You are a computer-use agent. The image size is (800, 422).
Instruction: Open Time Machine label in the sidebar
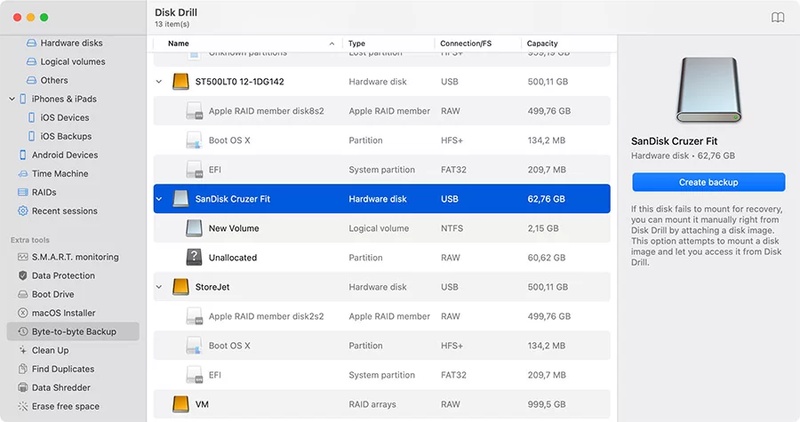(x=60, y=173)
